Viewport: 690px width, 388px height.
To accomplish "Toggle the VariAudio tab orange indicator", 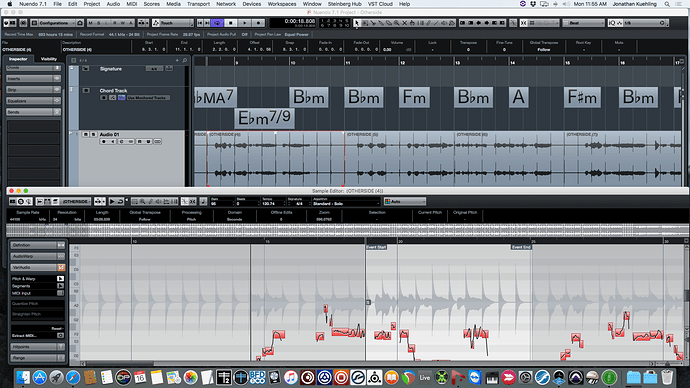I will 61,267.
